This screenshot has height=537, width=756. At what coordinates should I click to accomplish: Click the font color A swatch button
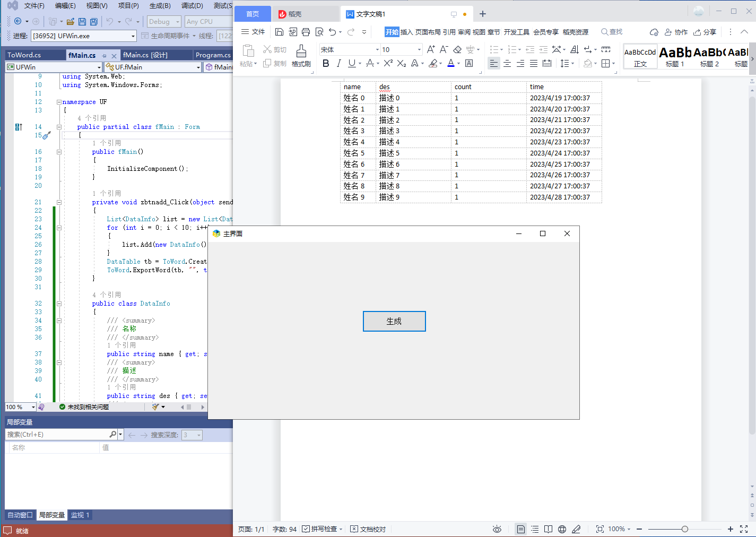pyautogui.click(x=450, y=63)
